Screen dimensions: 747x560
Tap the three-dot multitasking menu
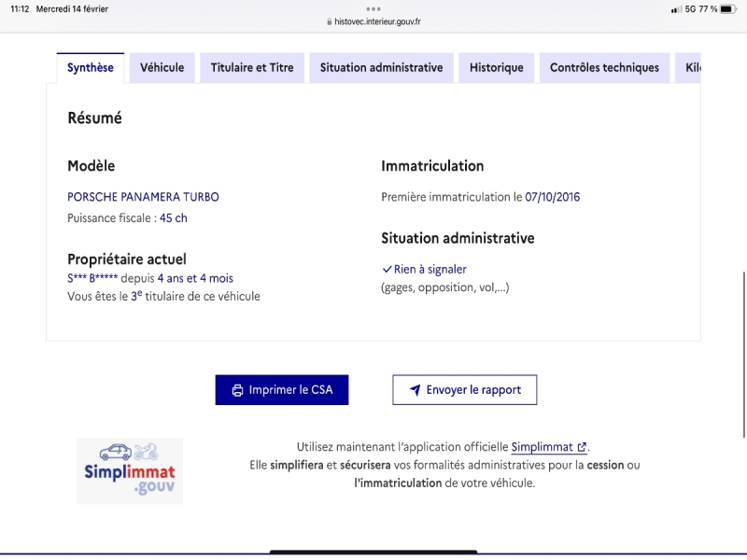click(373, 8)
